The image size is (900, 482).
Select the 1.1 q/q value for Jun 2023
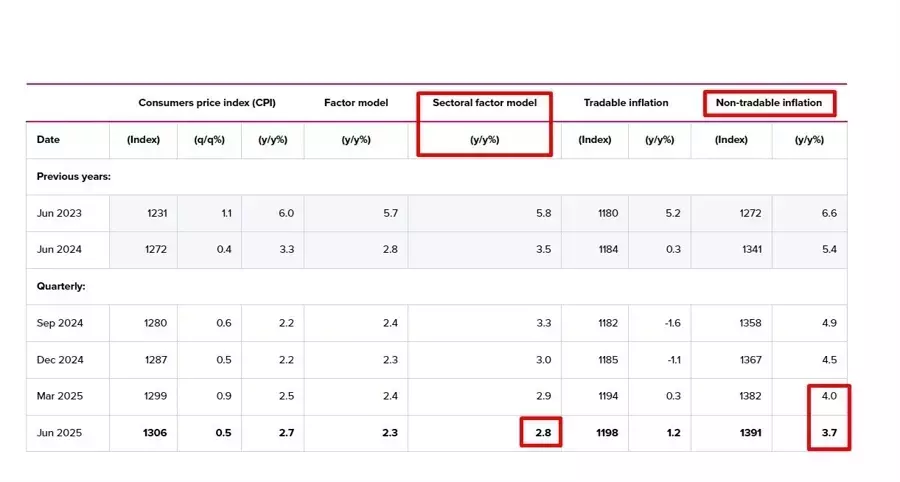[226, 213]
